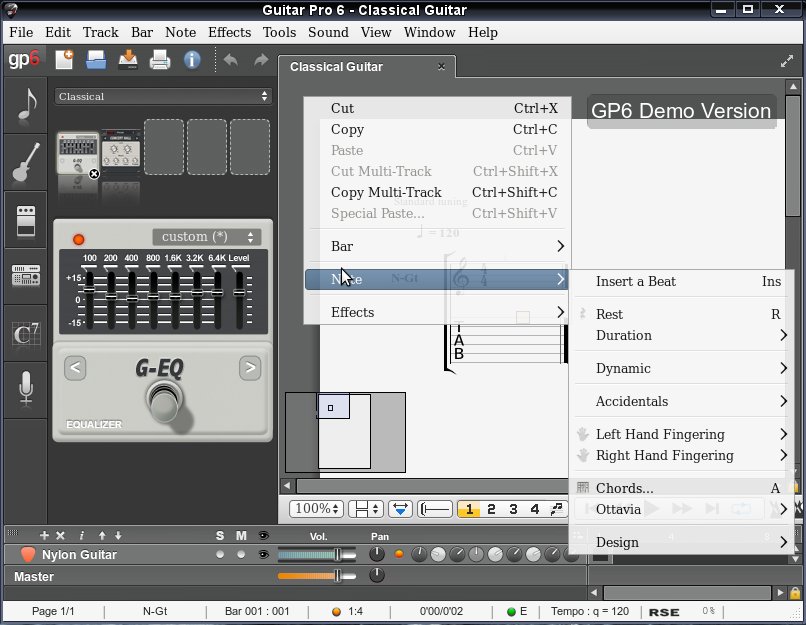
Task: Expand the Ottavia submenu
Action: pos(681,509)
